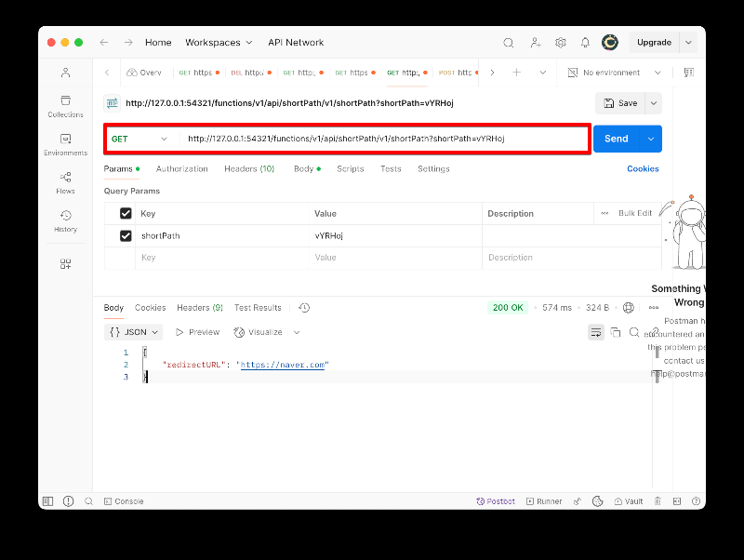
Task: Switch to the request Body tab
Action: 307,169
